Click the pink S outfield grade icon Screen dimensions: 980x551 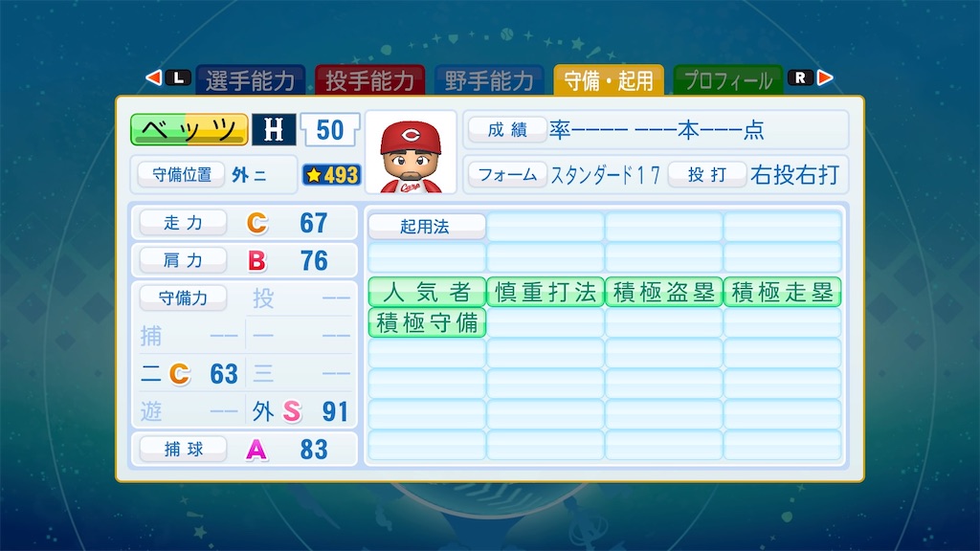292,411
